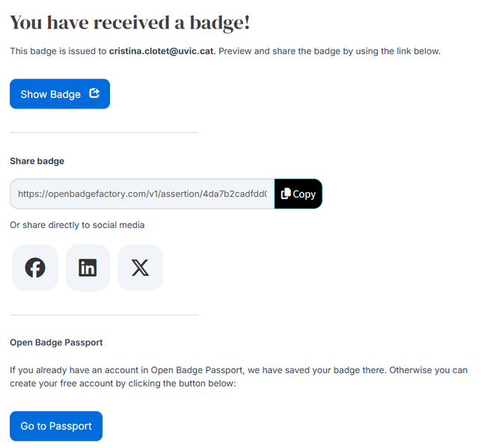The width and height of the screenshot is (481, 448).
Task: Focus the openbadgefactory.com URL field
Action: click(142, 194)
